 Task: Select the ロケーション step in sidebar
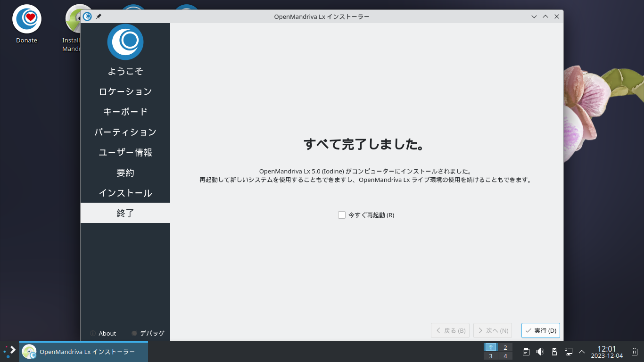(125, 91)
